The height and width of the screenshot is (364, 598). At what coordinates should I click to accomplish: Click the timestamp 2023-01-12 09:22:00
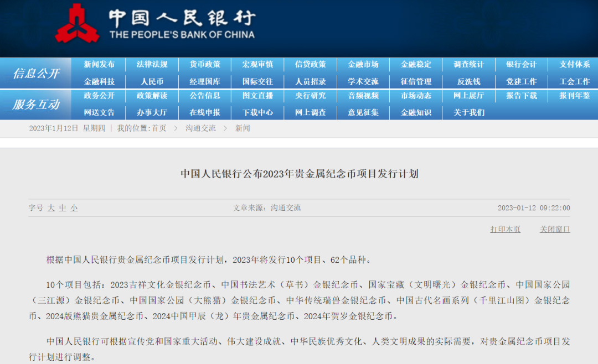coord(534,208)
